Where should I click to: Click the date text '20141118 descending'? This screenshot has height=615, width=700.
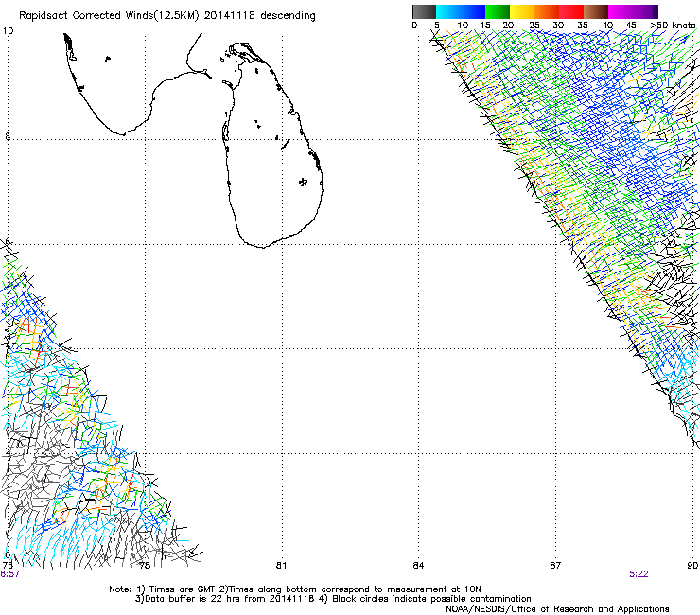(260, 16)
